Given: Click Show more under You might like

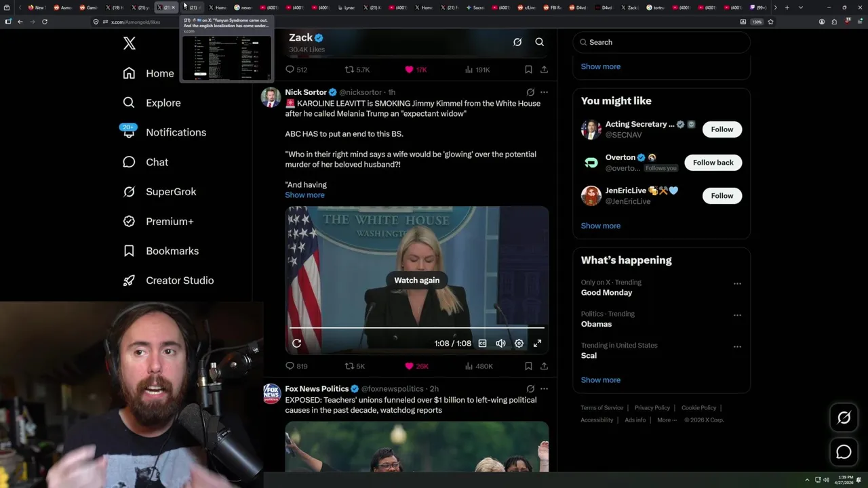Looking at the screenshot, I should [x=600, y=226].
